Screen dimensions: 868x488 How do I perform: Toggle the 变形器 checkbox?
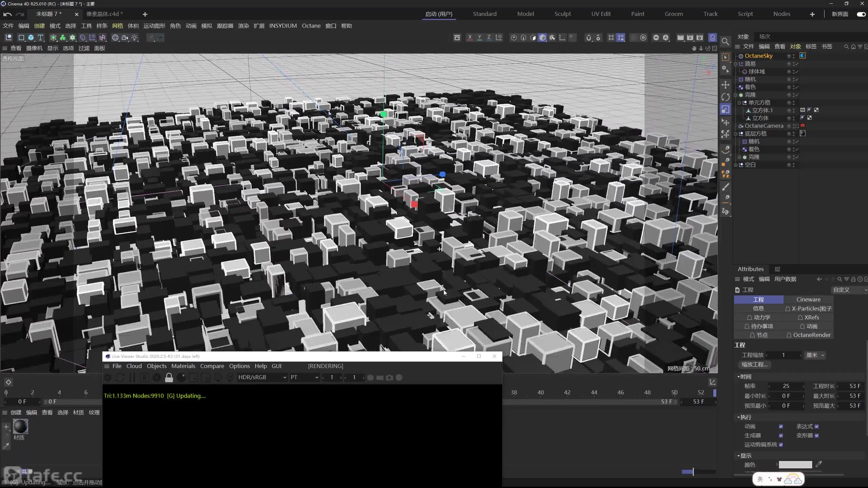pyautogui.click(x=816, y=435)
